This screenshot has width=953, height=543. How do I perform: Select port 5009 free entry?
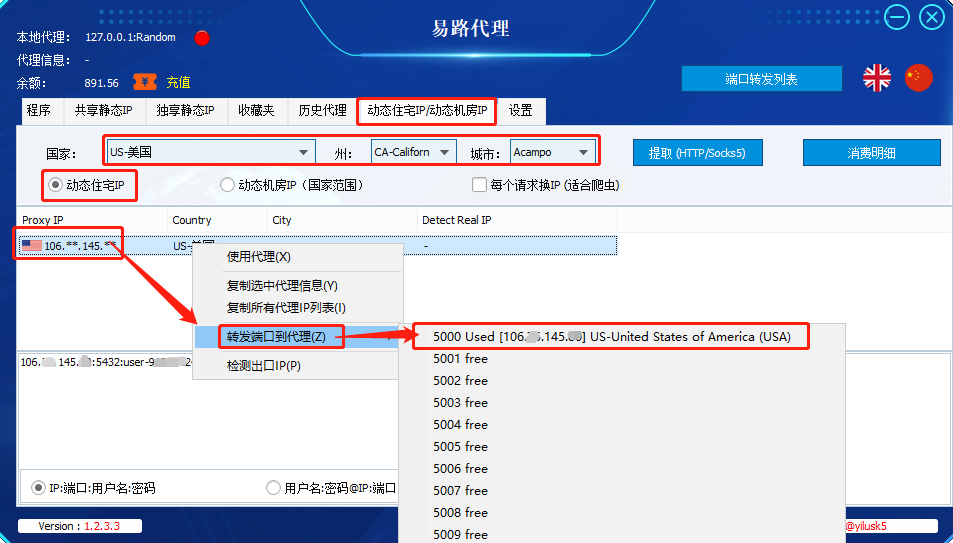coord(622,533)
